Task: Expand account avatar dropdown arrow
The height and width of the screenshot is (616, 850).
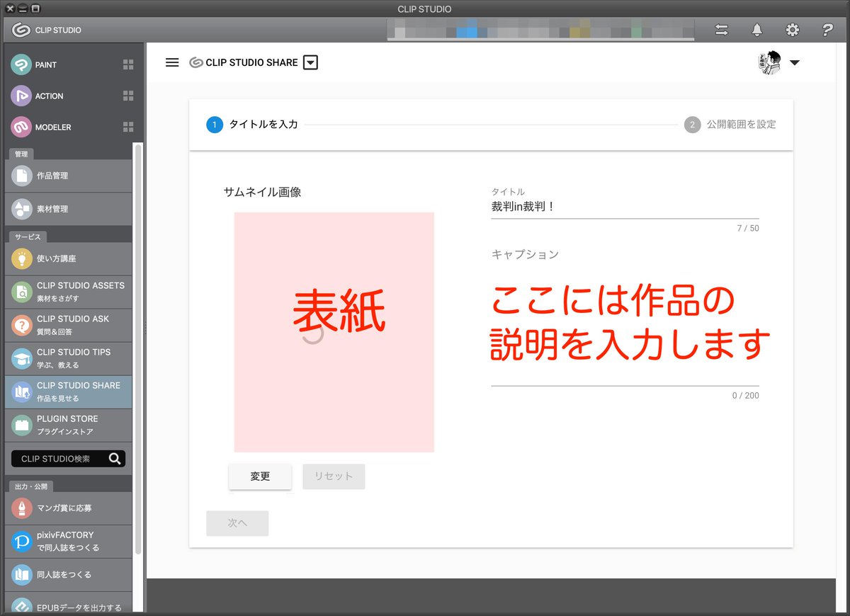Action: pyautogui.click(x=794, y=63)
